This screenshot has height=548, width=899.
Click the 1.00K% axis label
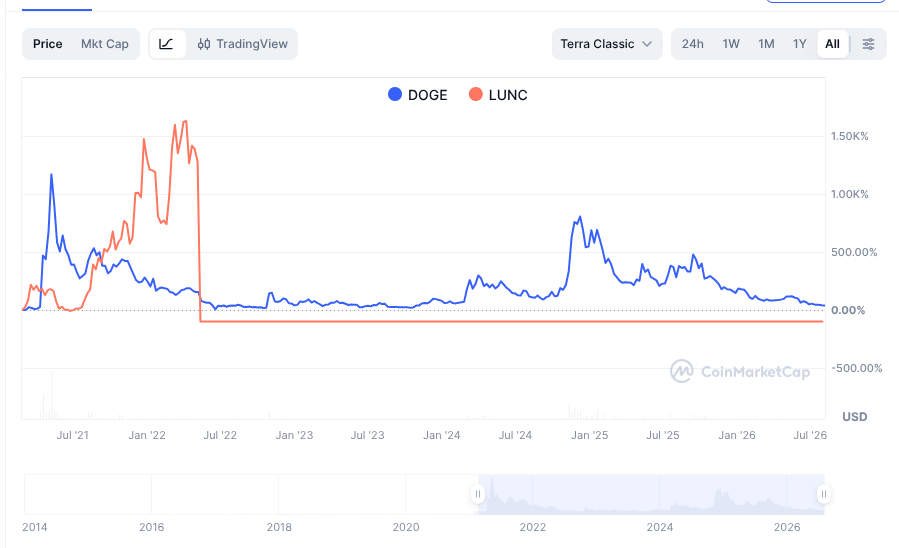(x=850, y=194)
